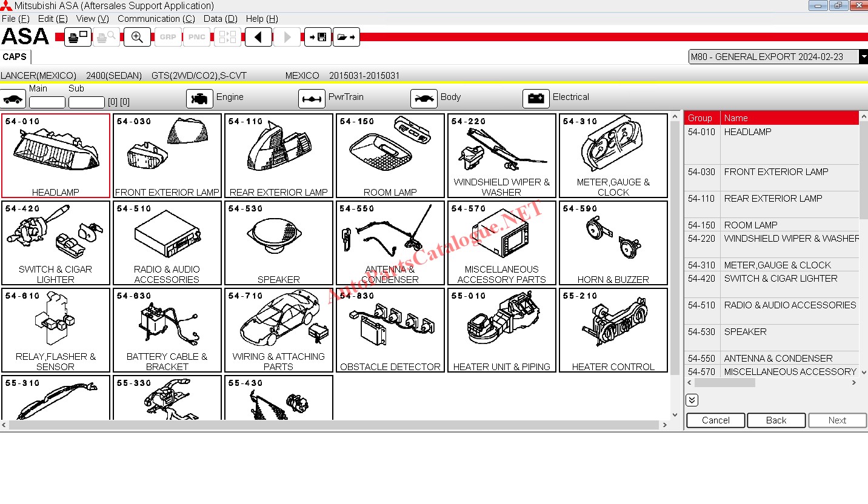Click the Main group input field
Viewport: 868px width, 504px height.
click(47, 102)
